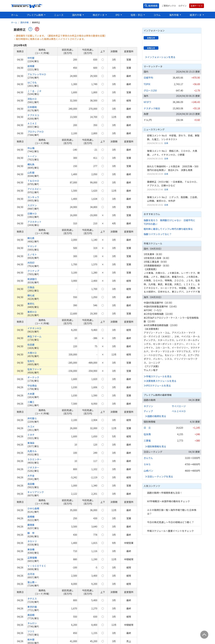The height and width of the screenshot is (644, 215).
Task: Open コラム in the navigation bar
Action: click(x=157, y=15)
